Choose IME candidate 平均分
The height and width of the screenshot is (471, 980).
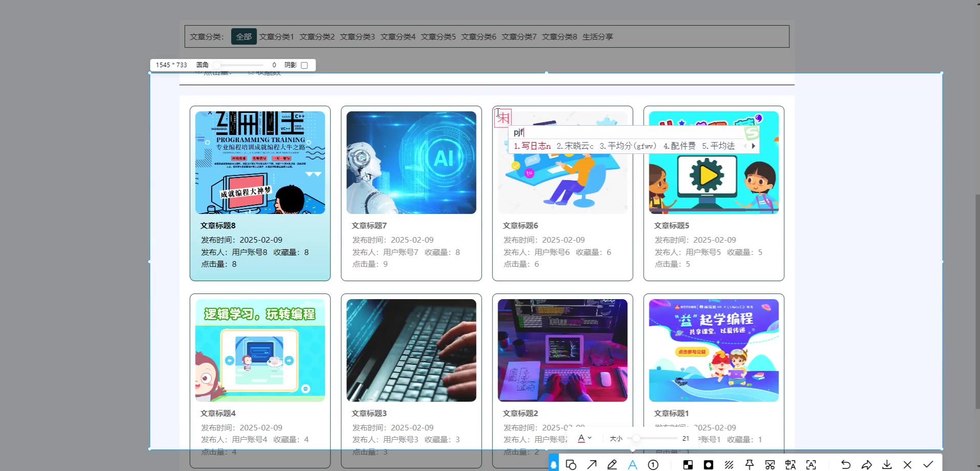[x=628, y=146]
